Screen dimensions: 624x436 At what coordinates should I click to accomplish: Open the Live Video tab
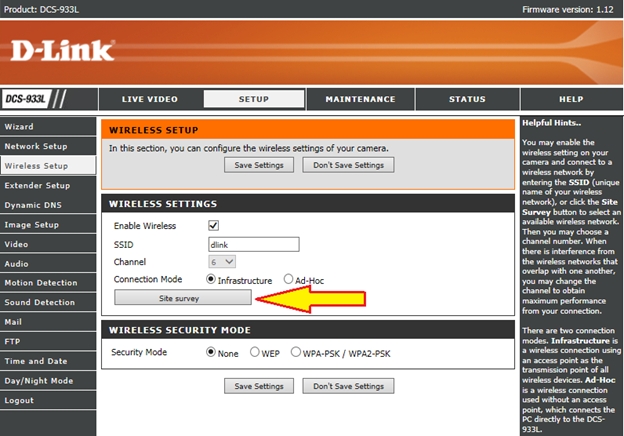pos(149,99)
